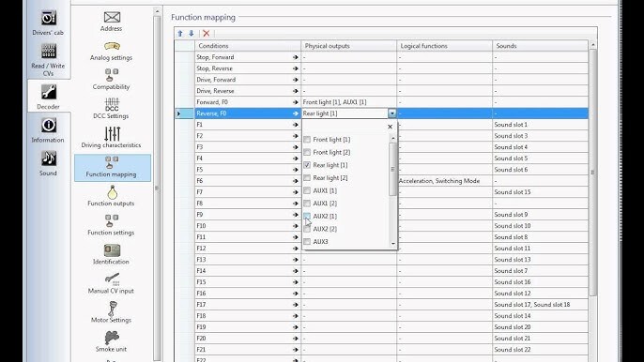Select the Stop, Forward condition row
644x362 pixels.
tap(248, 57)
